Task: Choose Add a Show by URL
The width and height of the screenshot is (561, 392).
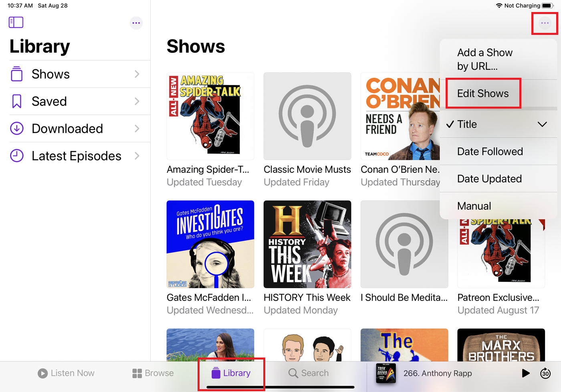Action: point(498,59)
